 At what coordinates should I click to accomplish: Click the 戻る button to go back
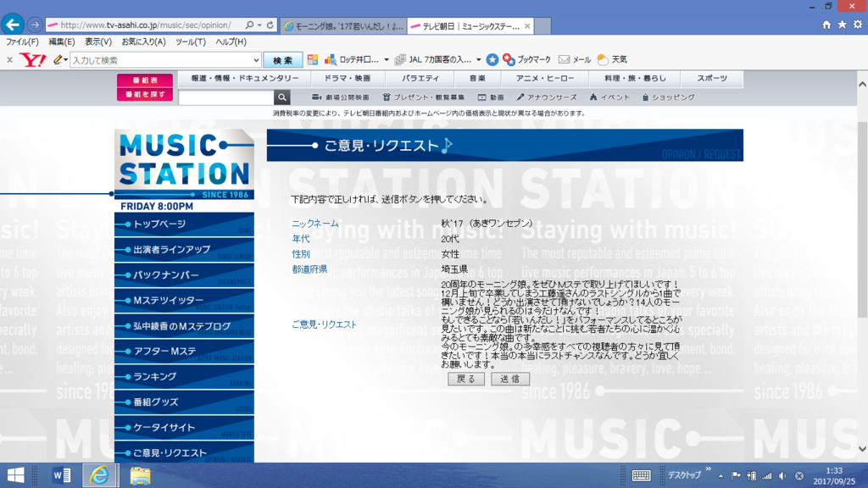466,379
